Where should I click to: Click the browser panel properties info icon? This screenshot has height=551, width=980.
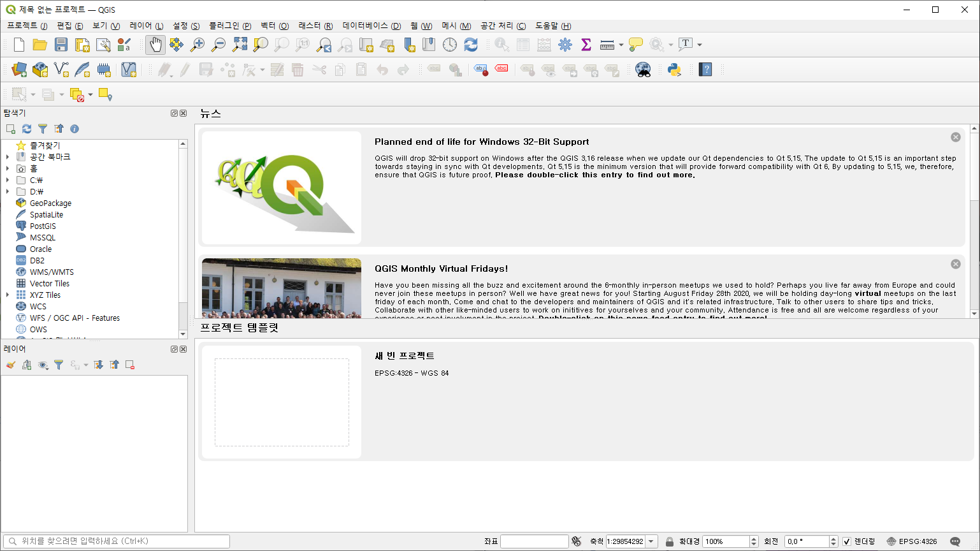pyautogui.click(x=75, y=129)
